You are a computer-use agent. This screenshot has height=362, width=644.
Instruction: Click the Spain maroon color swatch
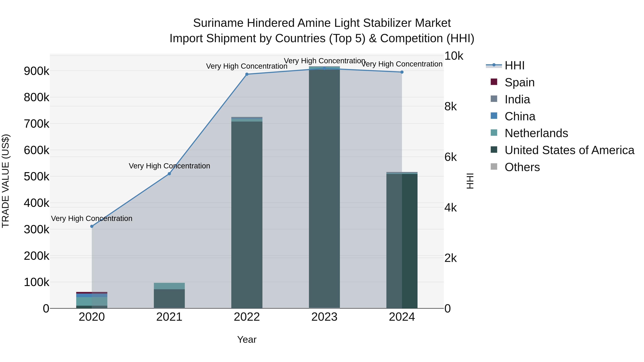coord(494,82)
